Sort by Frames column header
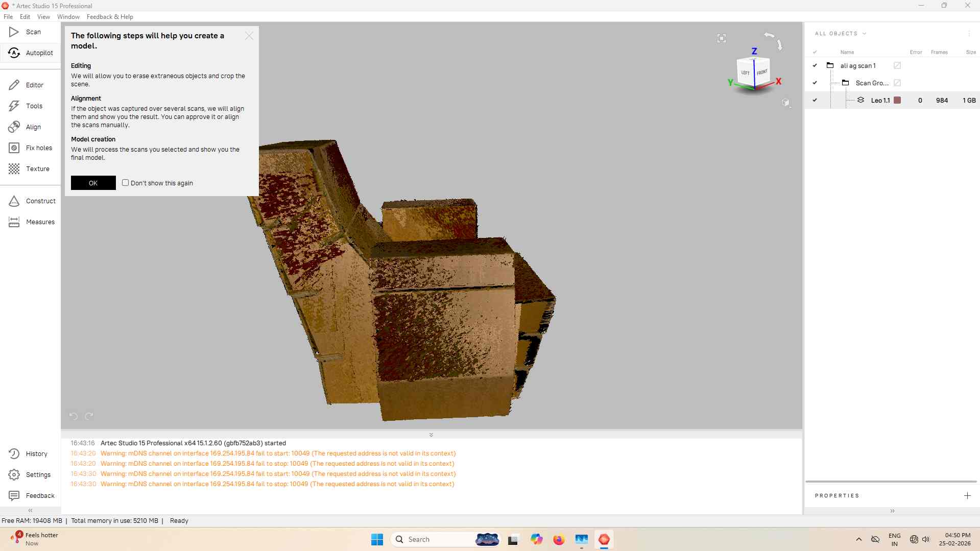Screen dimensions: 980x551 (x=939, y=52)
